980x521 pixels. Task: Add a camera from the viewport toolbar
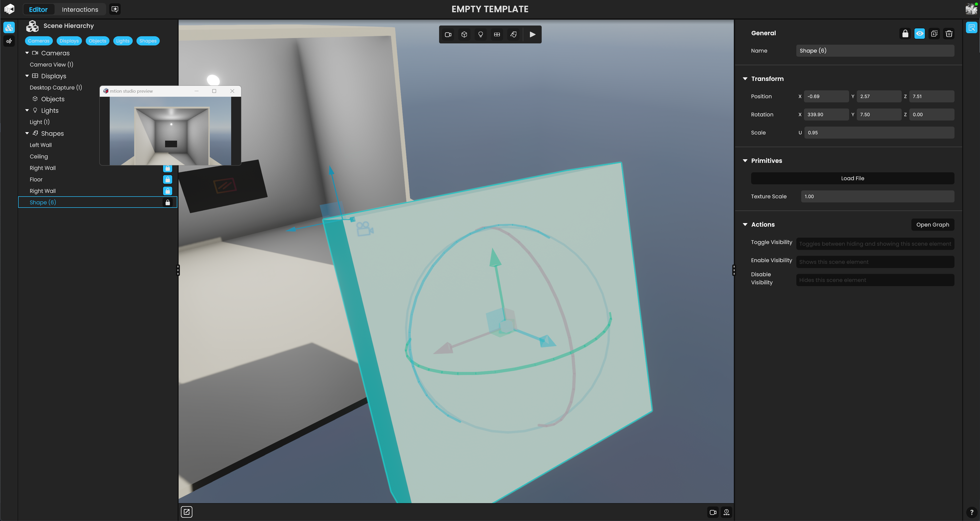pyautogui.click(x=448, y=35)
